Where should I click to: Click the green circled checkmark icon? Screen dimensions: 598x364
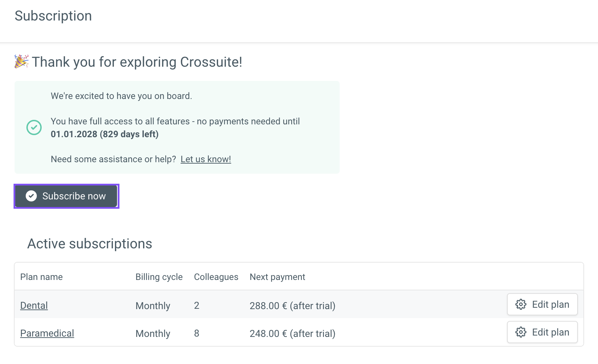click(x=34, y=127)
